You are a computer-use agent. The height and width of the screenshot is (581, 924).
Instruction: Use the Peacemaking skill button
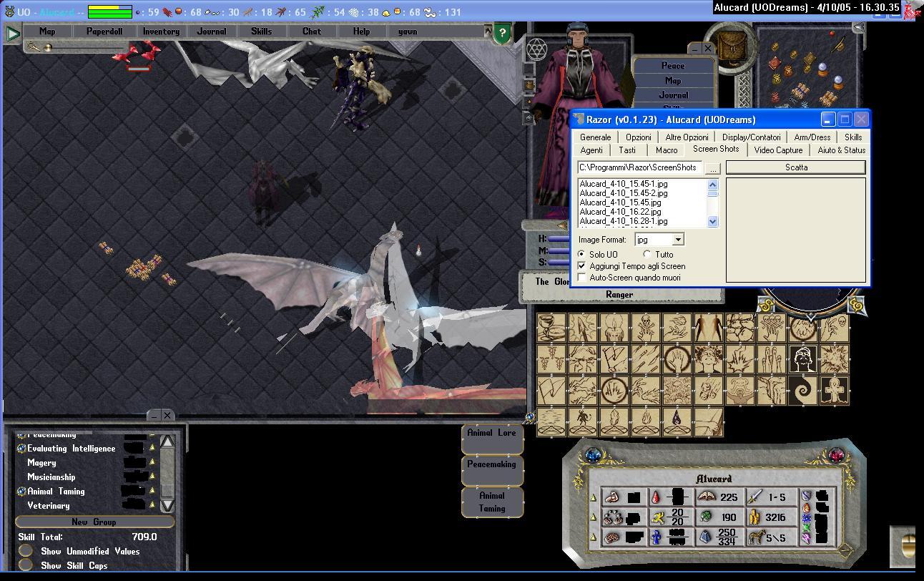491,469
